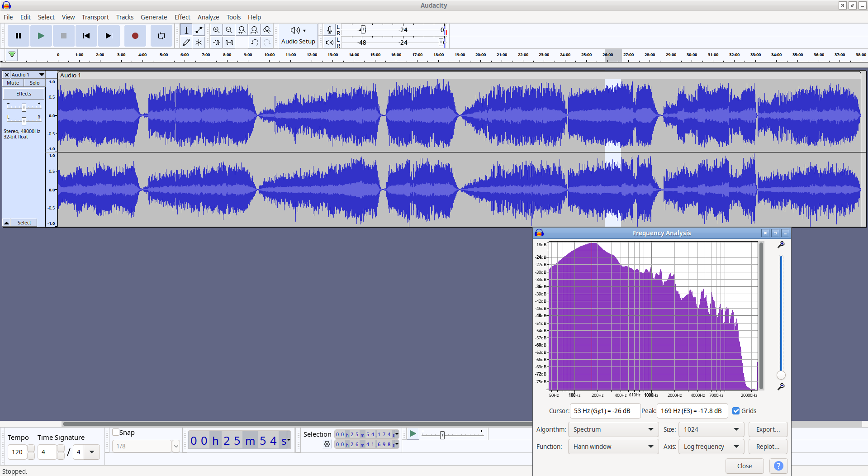Close the Frequency Analysis dialog
This screenshot has width=868, height=476.
pos(745,466)
